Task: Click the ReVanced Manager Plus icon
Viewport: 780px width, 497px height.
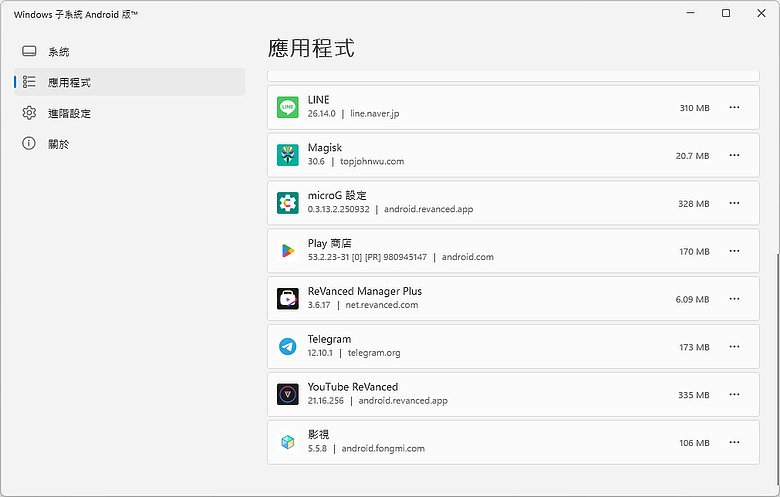Action: pos(288,298)
